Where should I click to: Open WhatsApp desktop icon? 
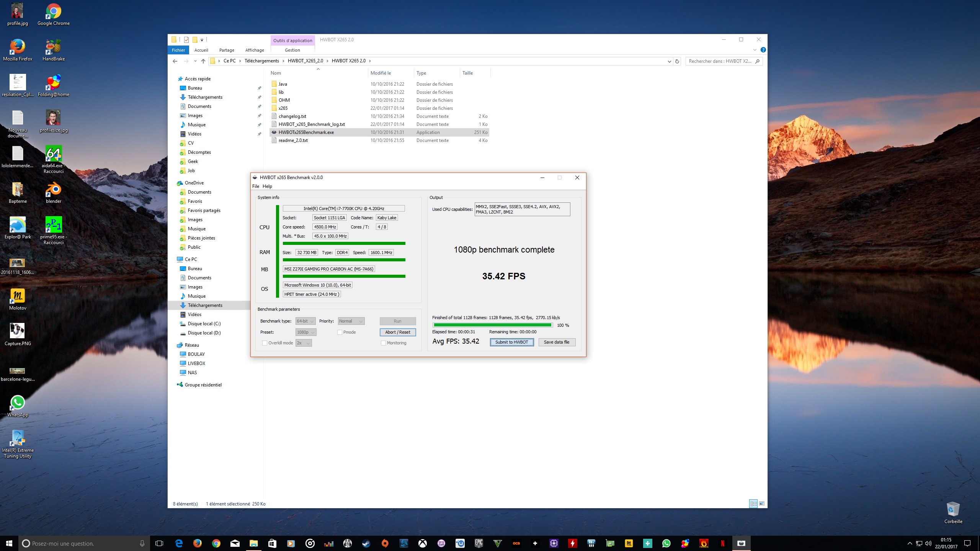(x=18, y=406)
